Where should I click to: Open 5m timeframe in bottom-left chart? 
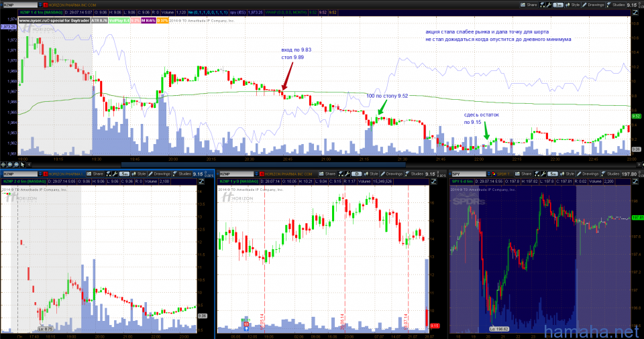pos(124,174)
